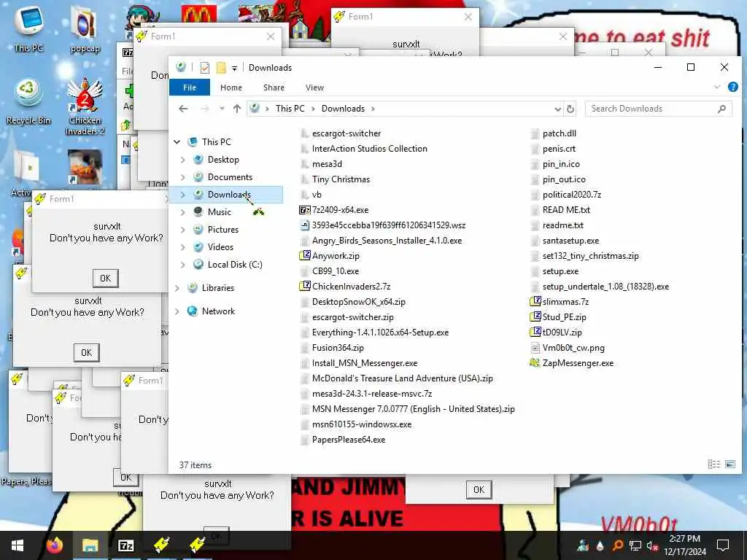This screenshot has width=747, height=560.
Task: Click the Explorer forward arrow
Action: click(205, 109)
